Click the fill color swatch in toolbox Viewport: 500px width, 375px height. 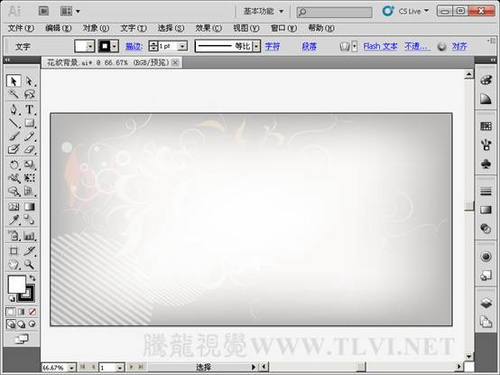tap(16, 284)
